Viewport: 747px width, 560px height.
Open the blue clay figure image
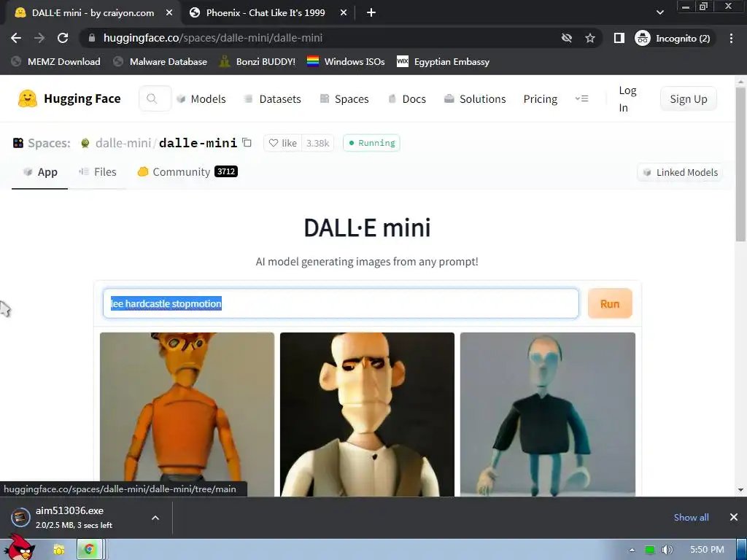coord(547,414)
